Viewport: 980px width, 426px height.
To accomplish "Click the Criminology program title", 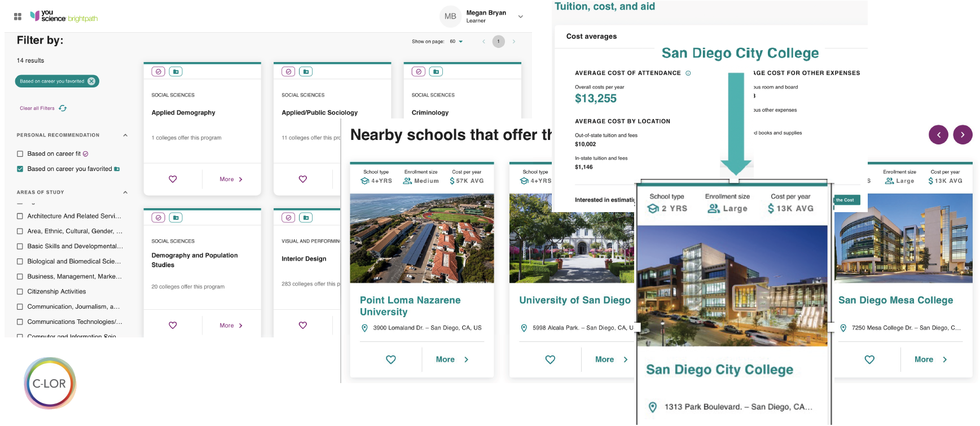I will click(430, 113).
